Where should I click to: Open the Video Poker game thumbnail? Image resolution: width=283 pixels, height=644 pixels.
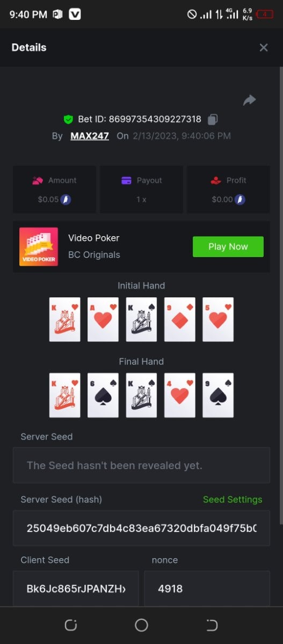[39, 247]
